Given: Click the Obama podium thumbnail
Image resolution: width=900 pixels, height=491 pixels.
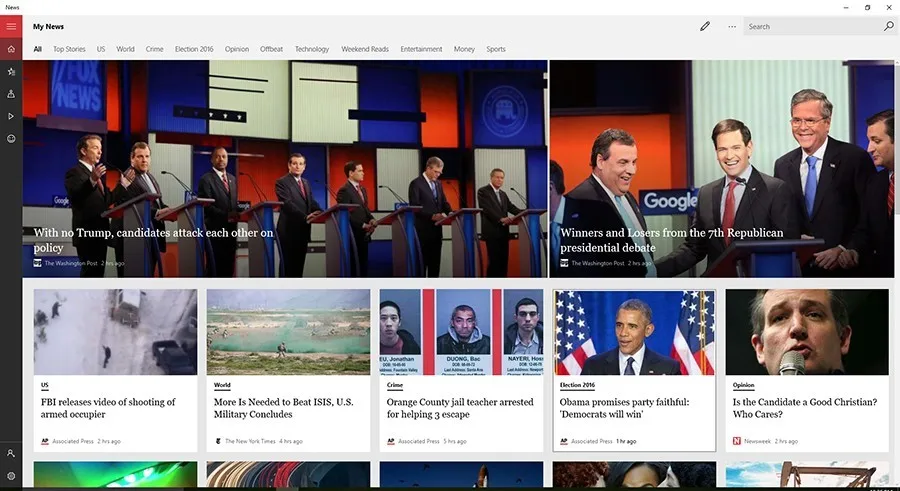Looking at the screenshot, I should [634, 332].
